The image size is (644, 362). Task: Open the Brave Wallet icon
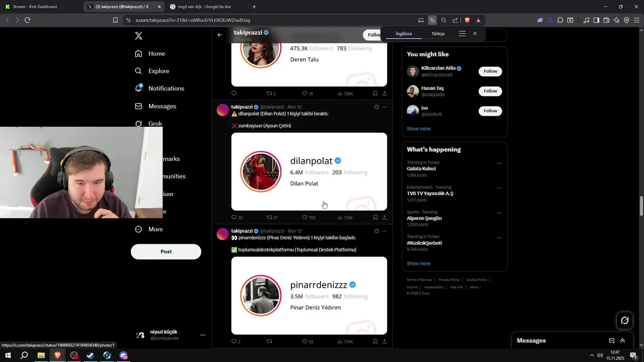coord(606,20)
